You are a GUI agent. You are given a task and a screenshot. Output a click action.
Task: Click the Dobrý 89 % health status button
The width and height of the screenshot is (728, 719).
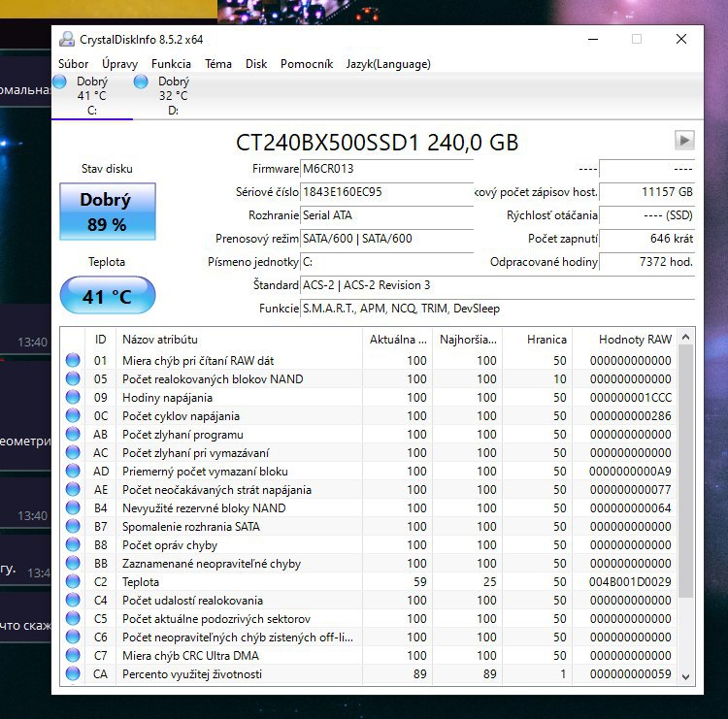[107, 212]
